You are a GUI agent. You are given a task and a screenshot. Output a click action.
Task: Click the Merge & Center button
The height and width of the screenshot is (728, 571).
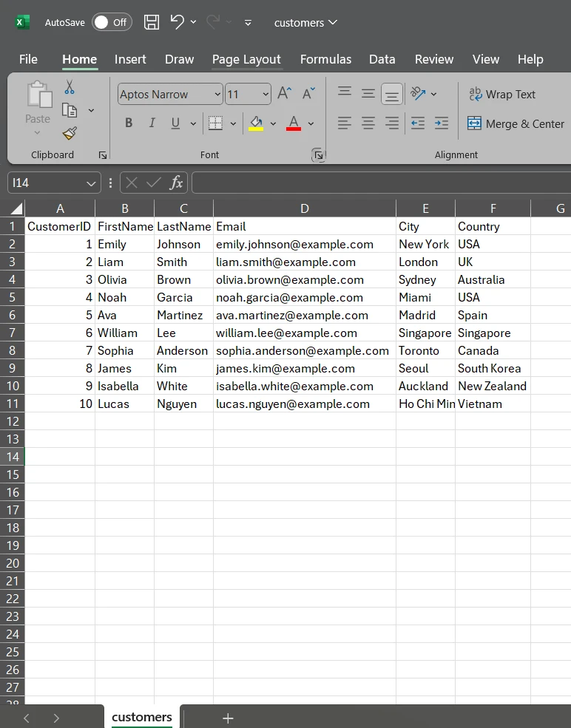click(x=516, y=123)
